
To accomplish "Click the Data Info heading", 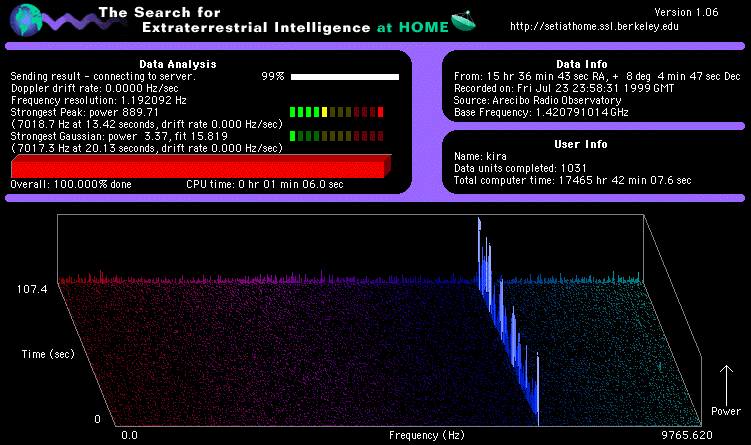I will pos(581,64).
